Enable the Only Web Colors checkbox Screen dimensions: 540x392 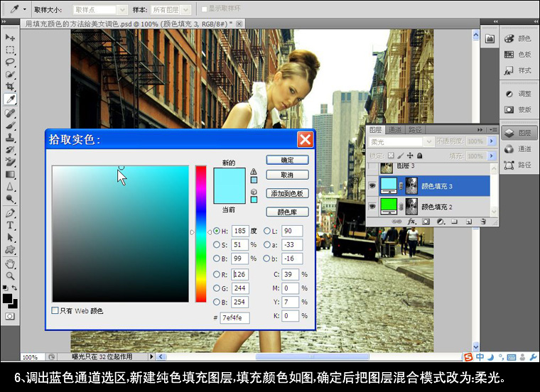pos(55,310)
